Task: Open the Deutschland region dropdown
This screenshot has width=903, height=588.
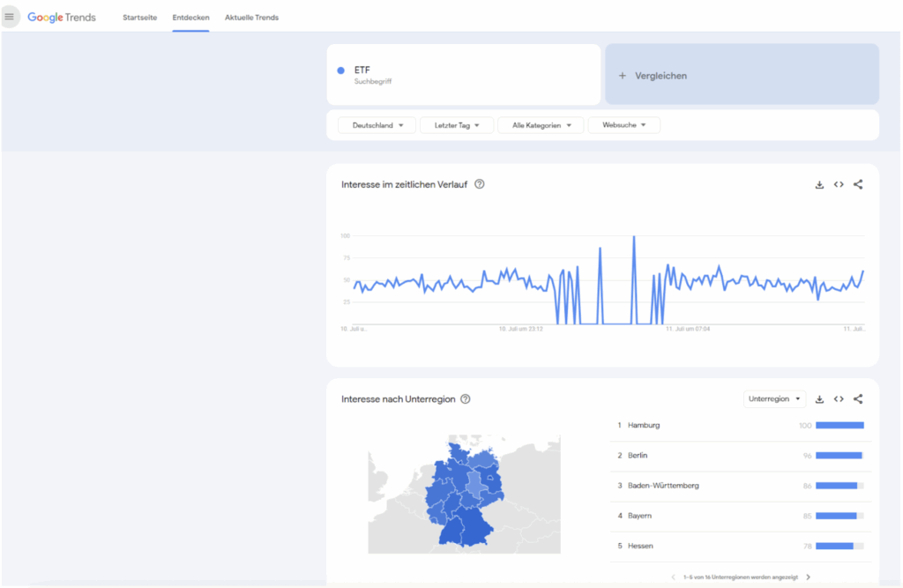Action: click(377, 125)
